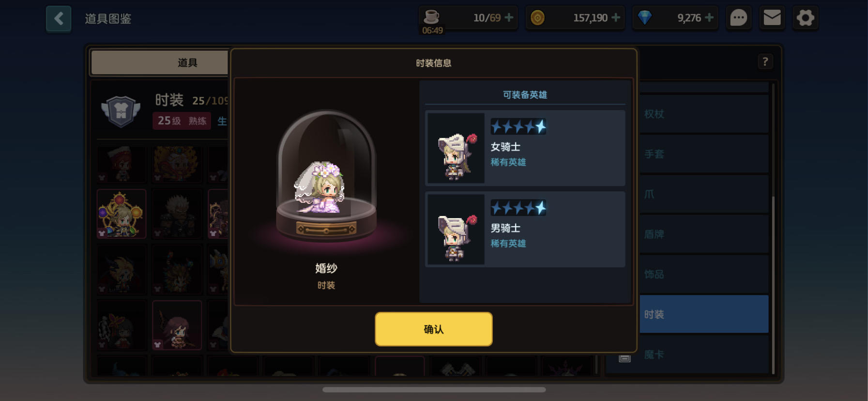Screen dimensions: 868x401
Task: Go back with the arrow button
Action: pos(59,19)
